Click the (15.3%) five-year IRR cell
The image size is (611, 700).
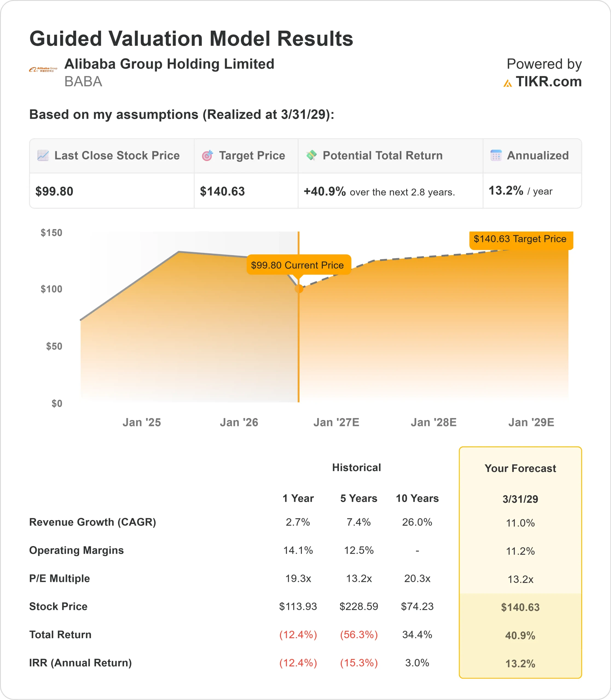(x=359, y=663)
